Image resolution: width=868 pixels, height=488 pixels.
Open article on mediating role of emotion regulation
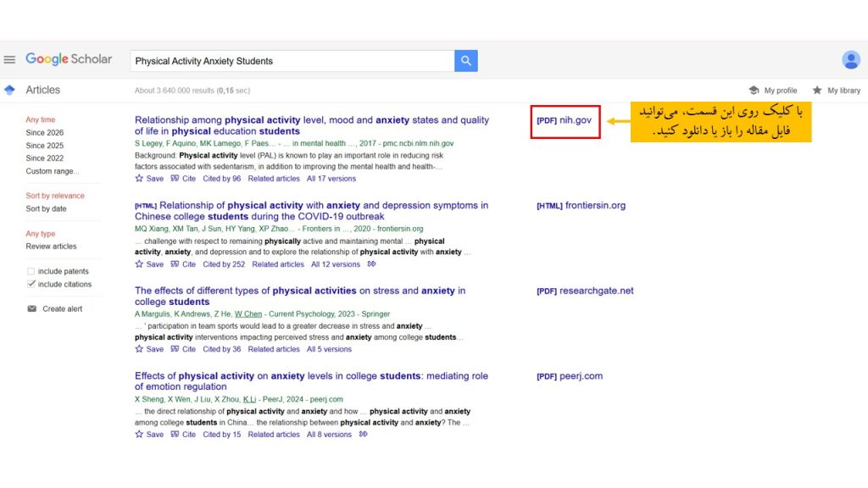[x=311, y=381]
